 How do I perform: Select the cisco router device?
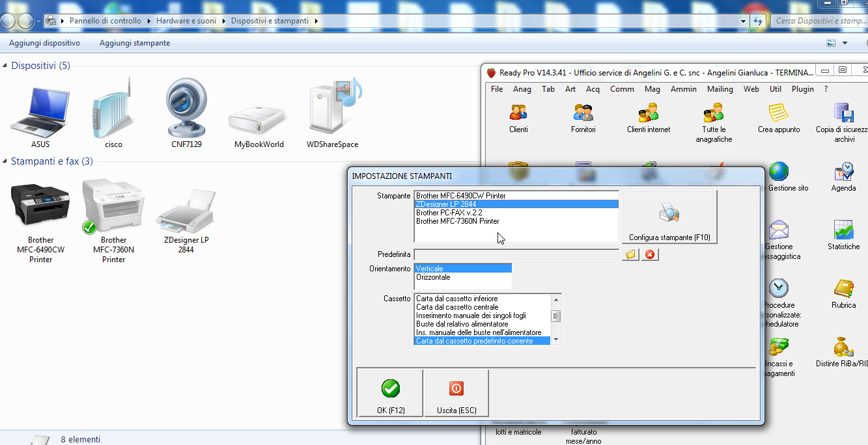pyautogui.click(x=113, y=112)
